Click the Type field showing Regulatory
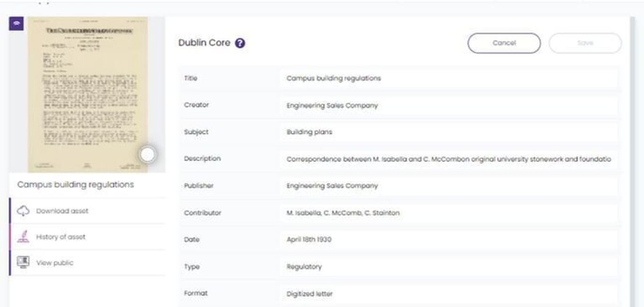 pyautogui.click(x=448, y=267)
